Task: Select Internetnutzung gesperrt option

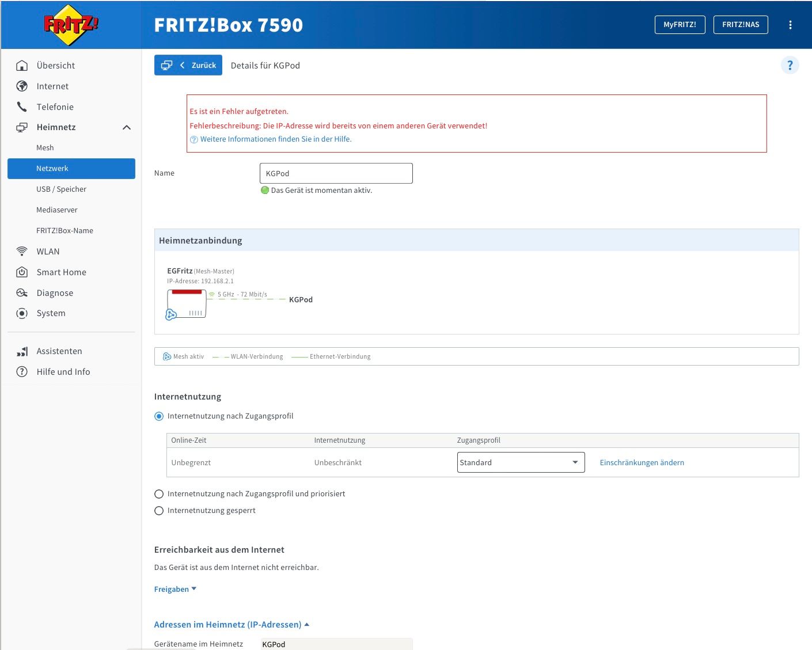Action: click(x=159, y=511)
